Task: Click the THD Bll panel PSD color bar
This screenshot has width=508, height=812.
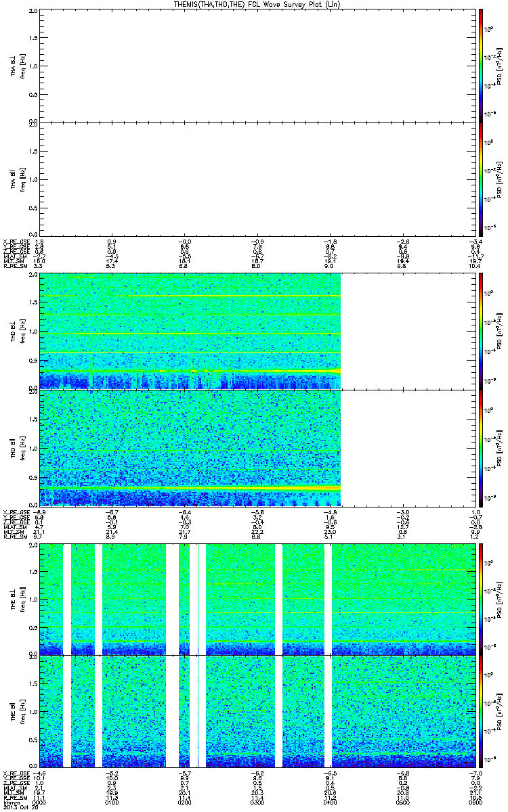Action: click(x=480, y=447)
